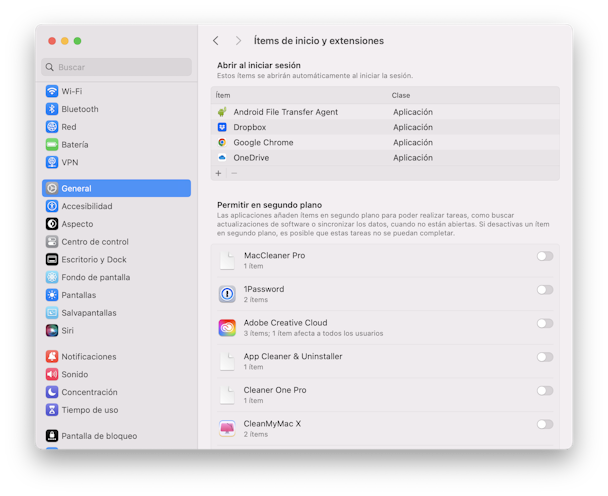
Task: Open the Concentración moon icon
Action: click(x=52, y=392)
